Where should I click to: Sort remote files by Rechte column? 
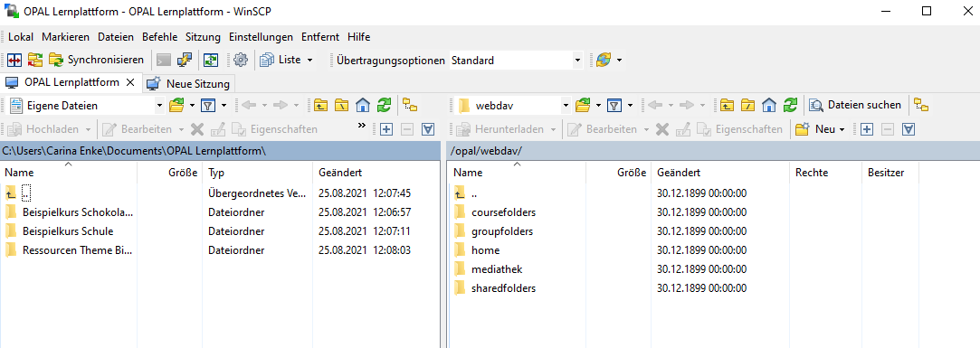825,173
